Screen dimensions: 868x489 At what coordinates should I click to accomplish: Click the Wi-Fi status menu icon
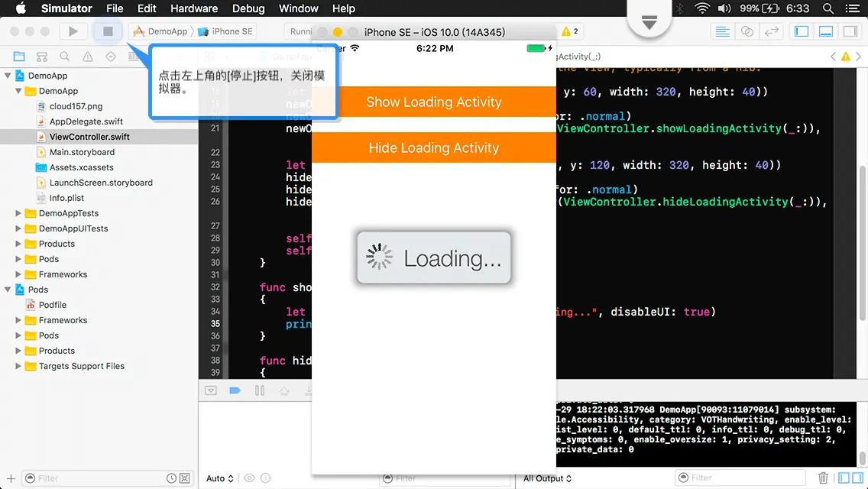tap(702, 8)
